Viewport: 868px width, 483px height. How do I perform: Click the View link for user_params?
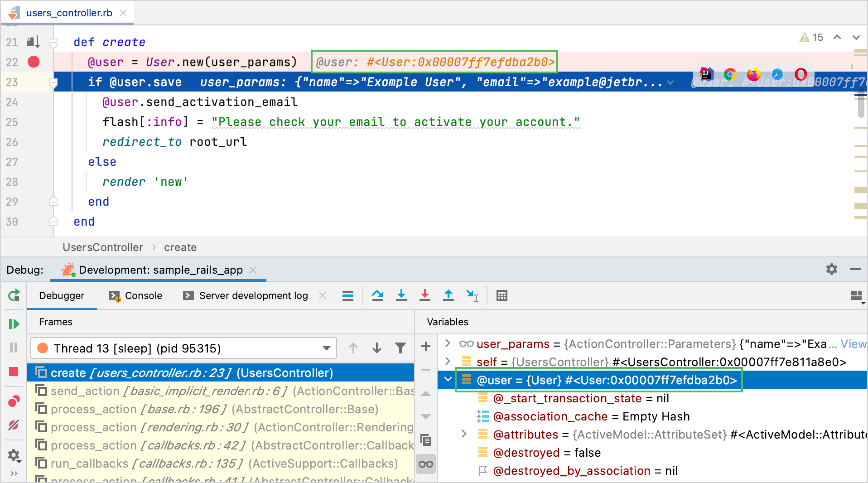(853, 344)
